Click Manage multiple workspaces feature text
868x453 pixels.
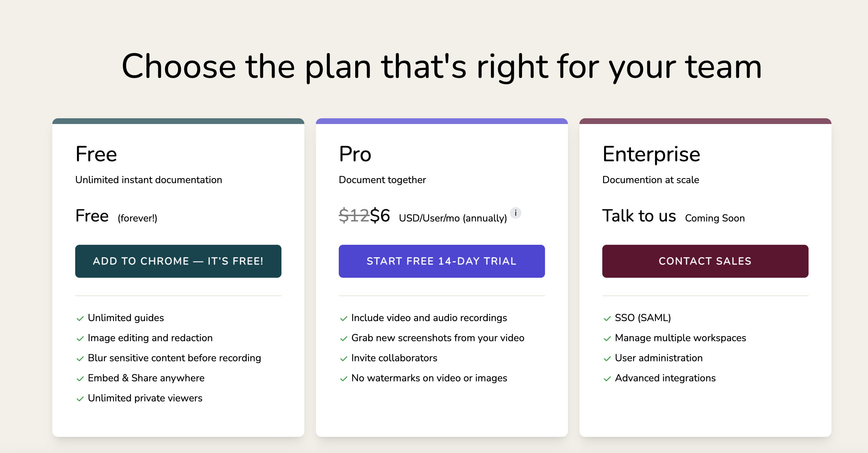tap(680, 338)
